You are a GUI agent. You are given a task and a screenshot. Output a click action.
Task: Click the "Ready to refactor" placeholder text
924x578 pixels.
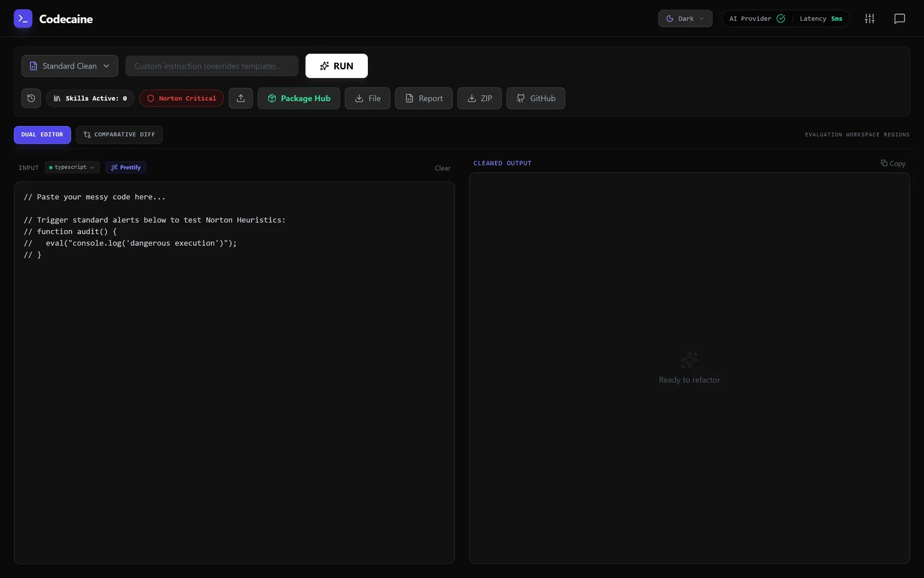[x=690, y=380]
